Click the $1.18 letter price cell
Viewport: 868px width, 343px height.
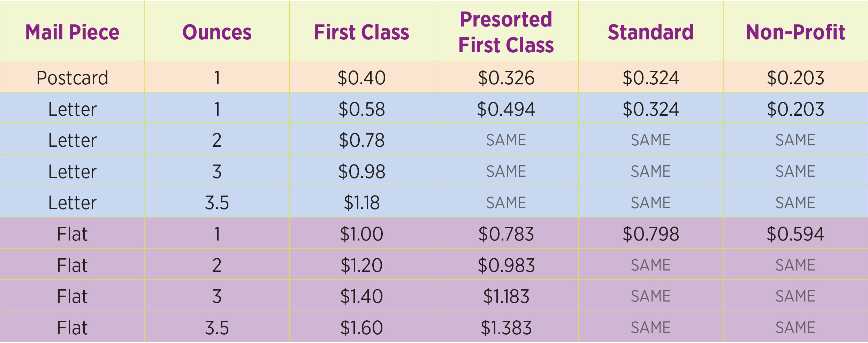click(x=361, y=203)
